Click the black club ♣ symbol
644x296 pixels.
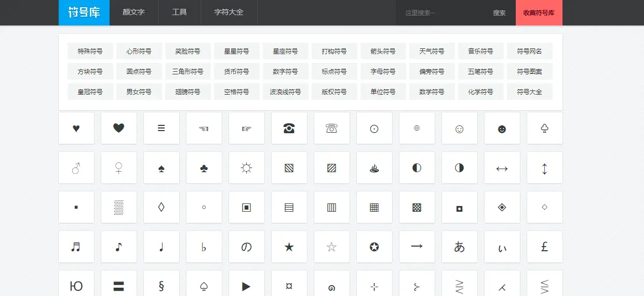[x=204, y=168]
